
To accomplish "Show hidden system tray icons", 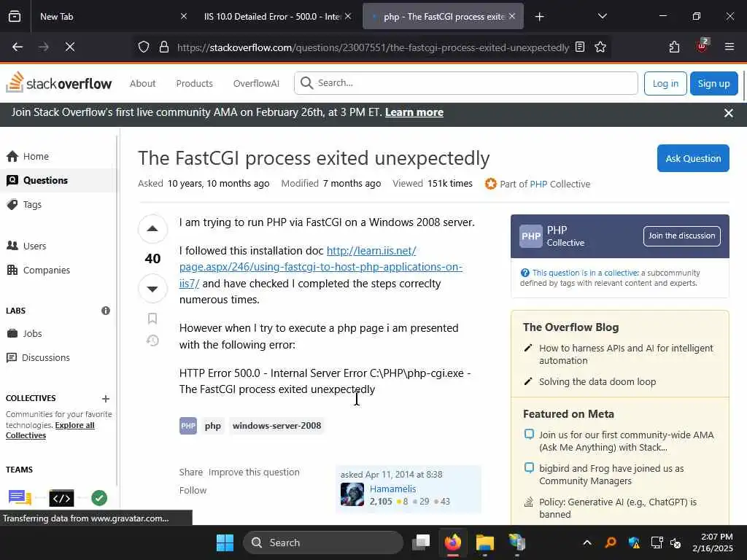I will click(587, 542).
